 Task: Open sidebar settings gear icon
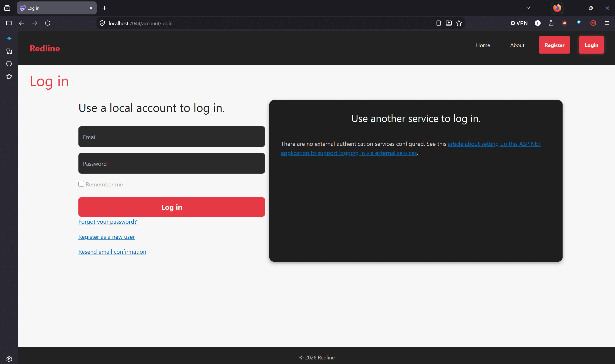pos(9,359)
